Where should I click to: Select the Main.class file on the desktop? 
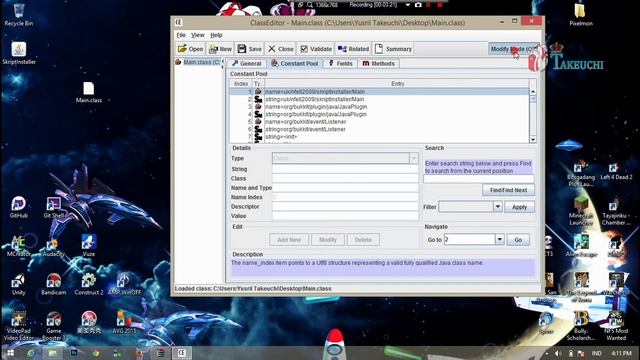(89, 92)
